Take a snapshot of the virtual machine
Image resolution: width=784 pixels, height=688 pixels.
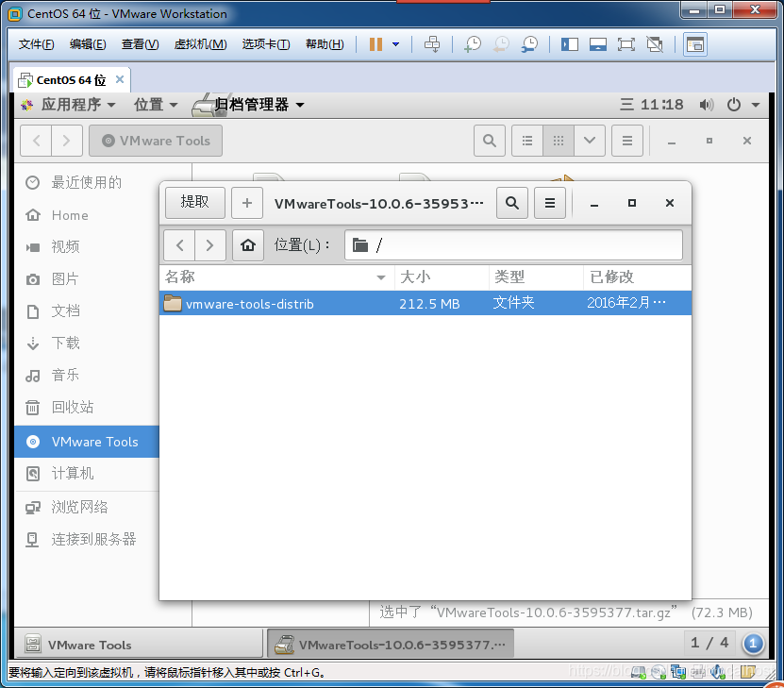[473, 44]
